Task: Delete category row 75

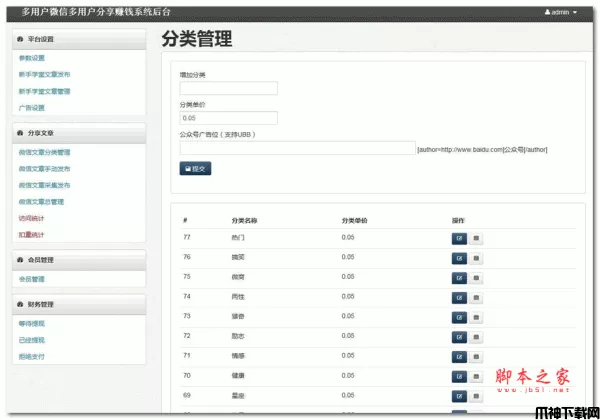Action: (476, 277)
